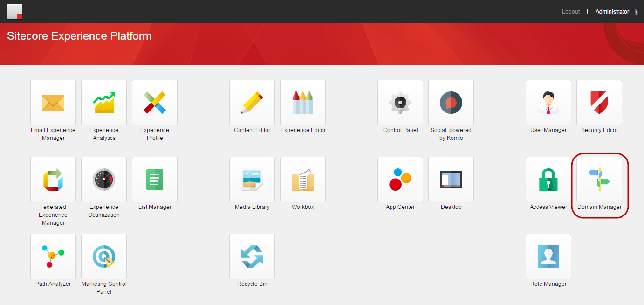Launch the User Manager
Screen dimensions: 644x305
click(x=548, y=102)
